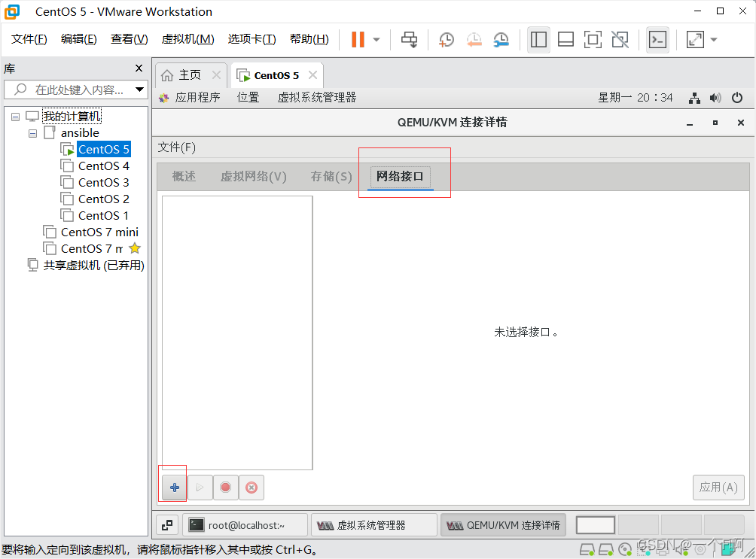Open the 编辑(E) menu
This screenshot has width=756, height=559.
click(78, 39)
